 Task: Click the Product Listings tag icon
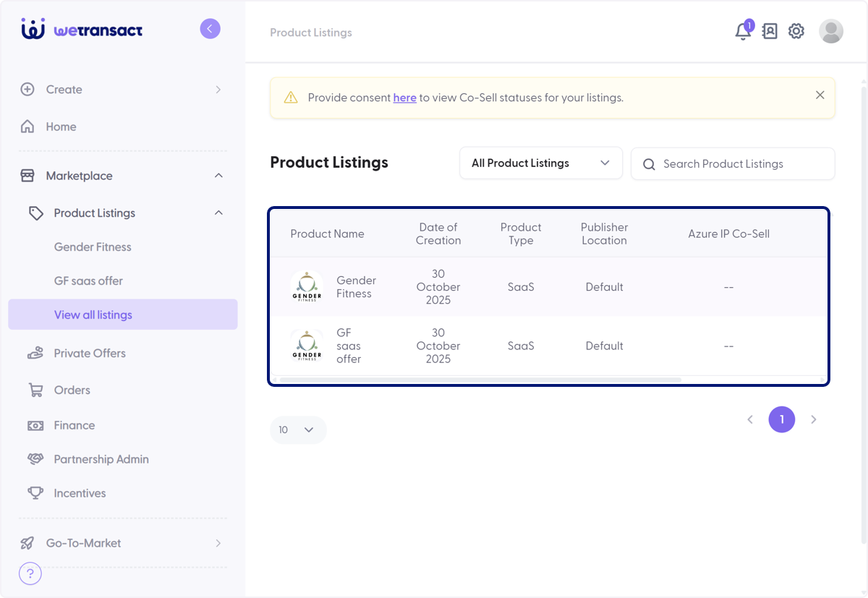(36, 213)
